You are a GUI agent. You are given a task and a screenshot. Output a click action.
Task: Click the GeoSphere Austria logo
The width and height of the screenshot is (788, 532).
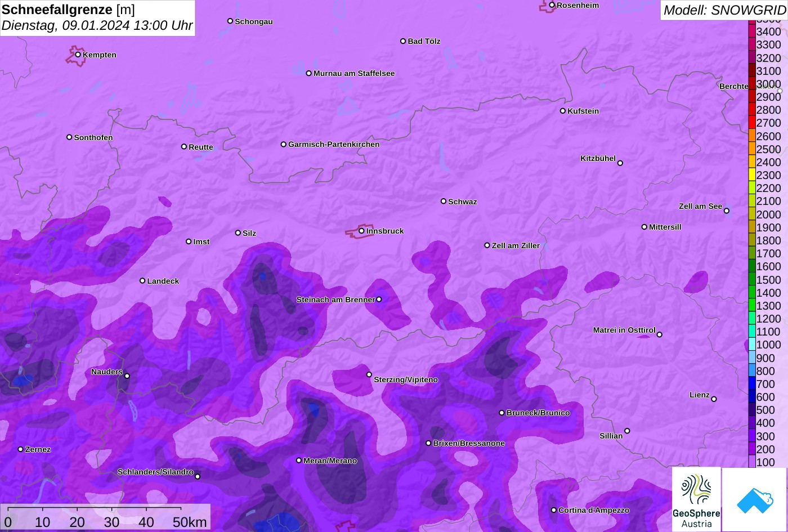coord(696,499)
